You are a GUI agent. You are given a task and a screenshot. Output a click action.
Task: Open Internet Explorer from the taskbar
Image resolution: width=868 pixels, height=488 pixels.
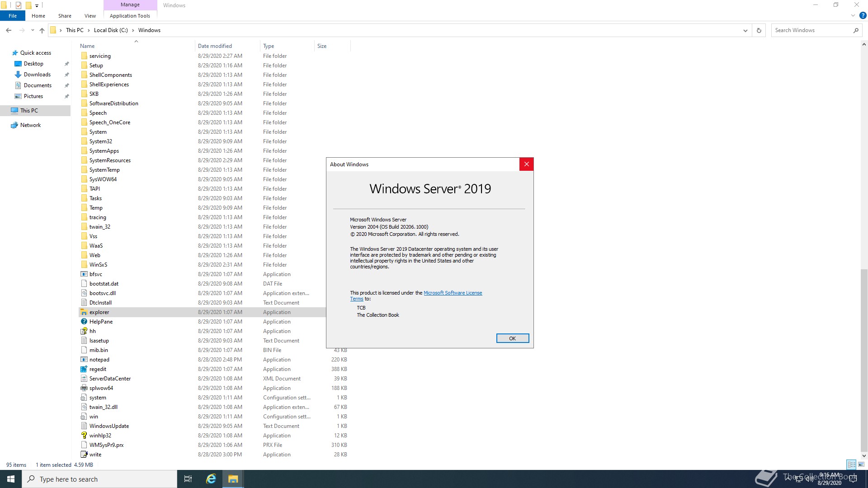[211, 479]
